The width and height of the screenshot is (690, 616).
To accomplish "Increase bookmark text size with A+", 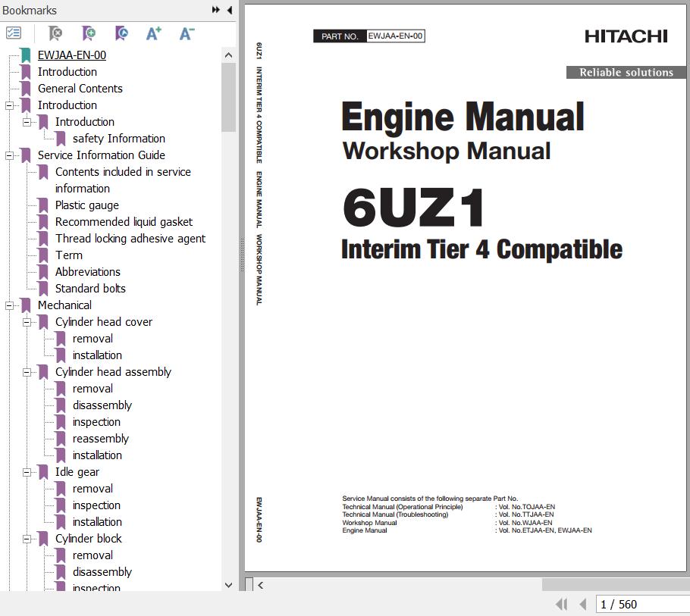I will click(154, 33).
